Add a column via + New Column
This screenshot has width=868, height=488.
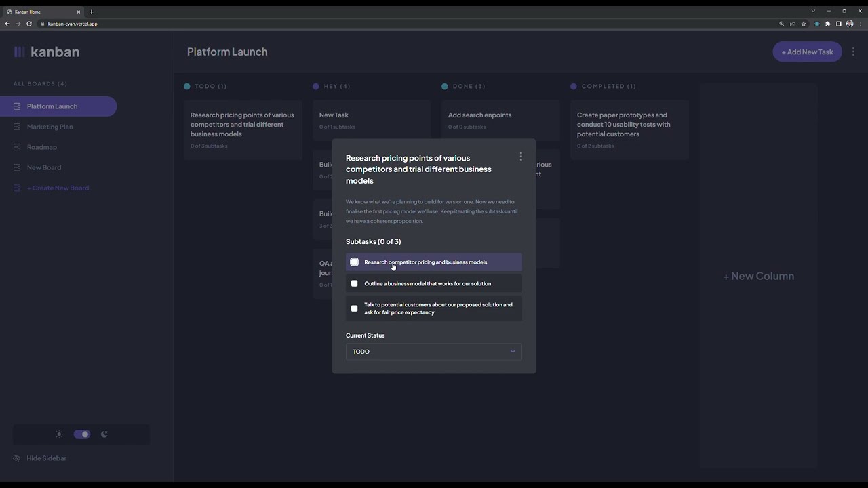[x=758, y=276]
